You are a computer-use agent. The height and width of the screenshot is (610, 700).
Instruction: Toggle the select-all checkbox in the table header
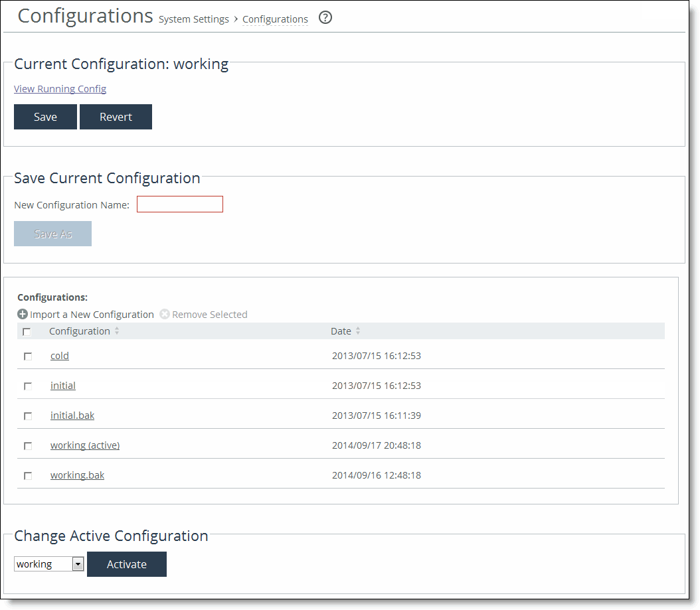point(27,331)
